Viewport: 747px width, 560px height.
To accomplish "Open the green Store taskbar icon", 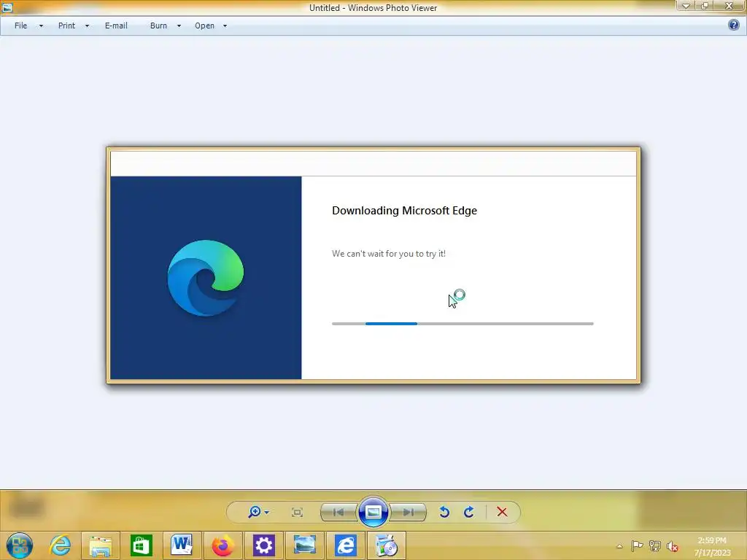I will pyautogui.click(x=141, y=545).
